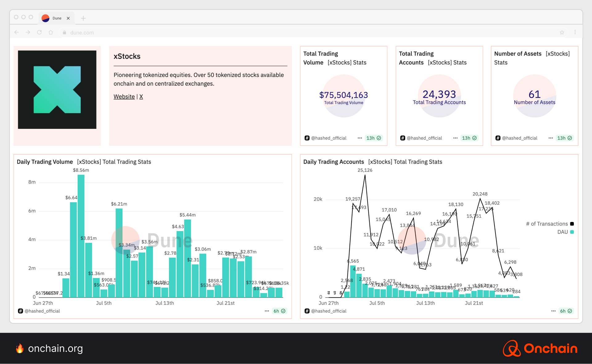Open options menu on Daily Trading Volume chart

(x=267, y=311)
